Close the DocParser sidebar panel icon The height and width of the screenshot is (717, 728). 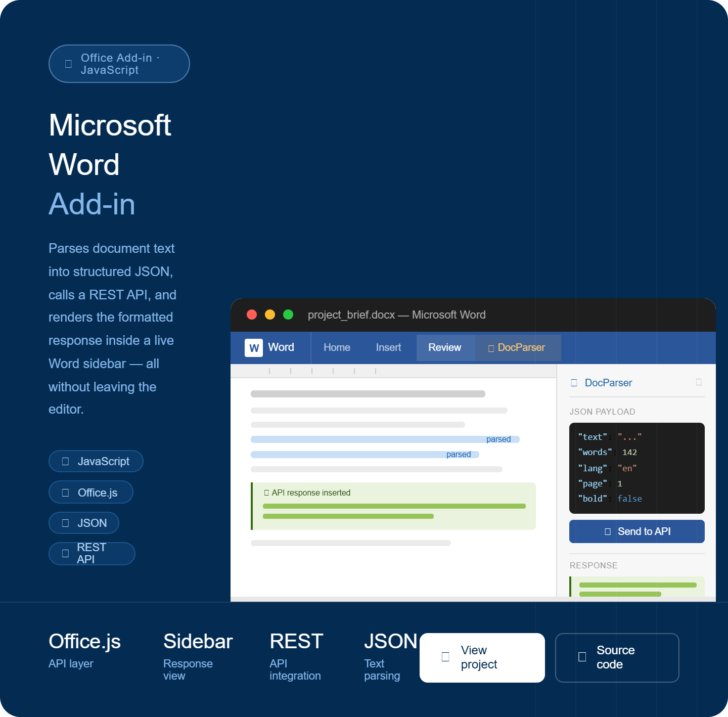point(699,382)
